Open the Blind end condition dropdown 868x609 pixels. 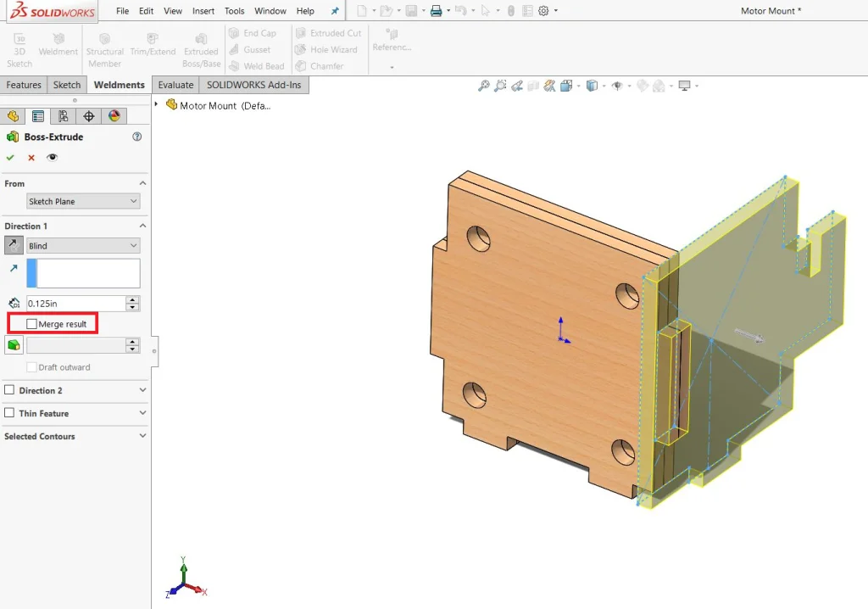pyautogui.click(x=83, y=246)
